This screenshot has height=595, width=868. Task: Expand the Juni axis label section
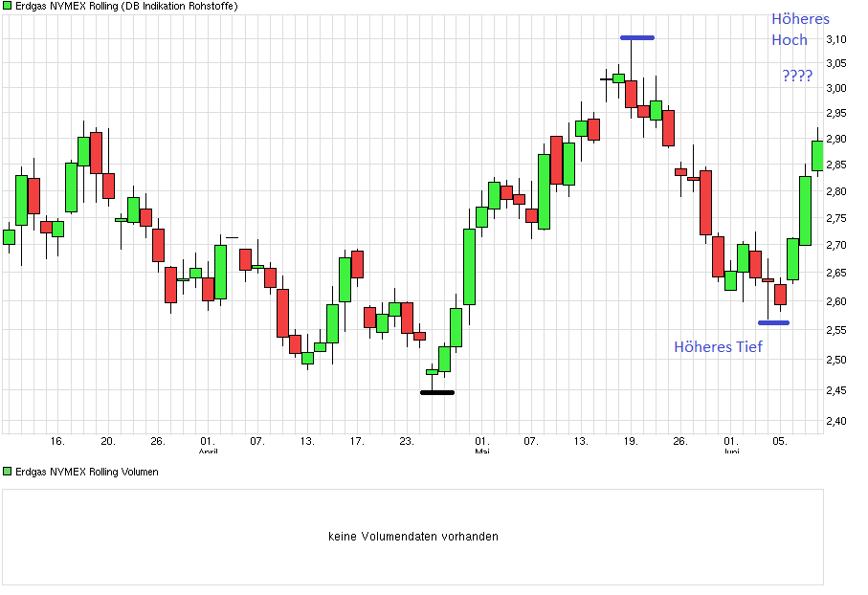tap(730, 451)
